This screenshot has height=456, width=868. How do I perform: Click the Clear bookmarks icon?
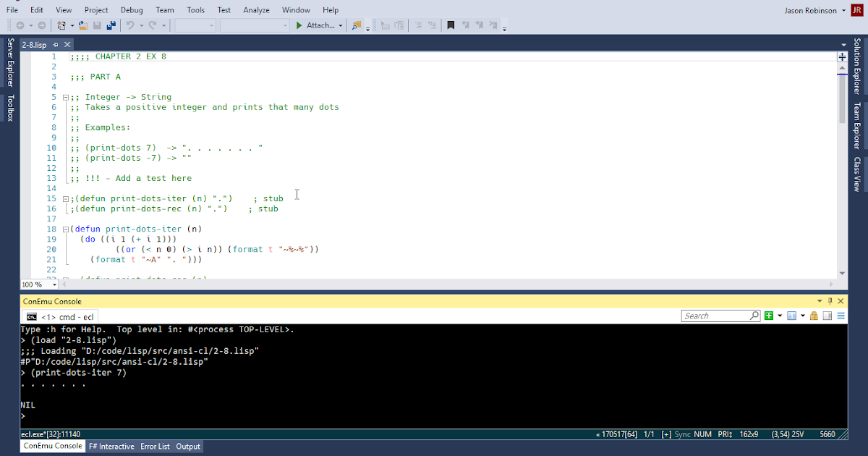(493, 25)
